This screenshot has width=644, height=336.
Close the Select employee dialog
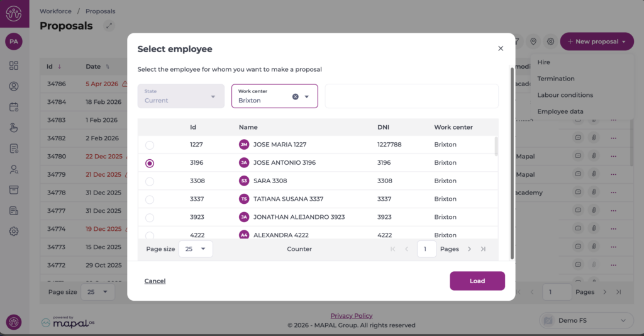coord(501,48)
